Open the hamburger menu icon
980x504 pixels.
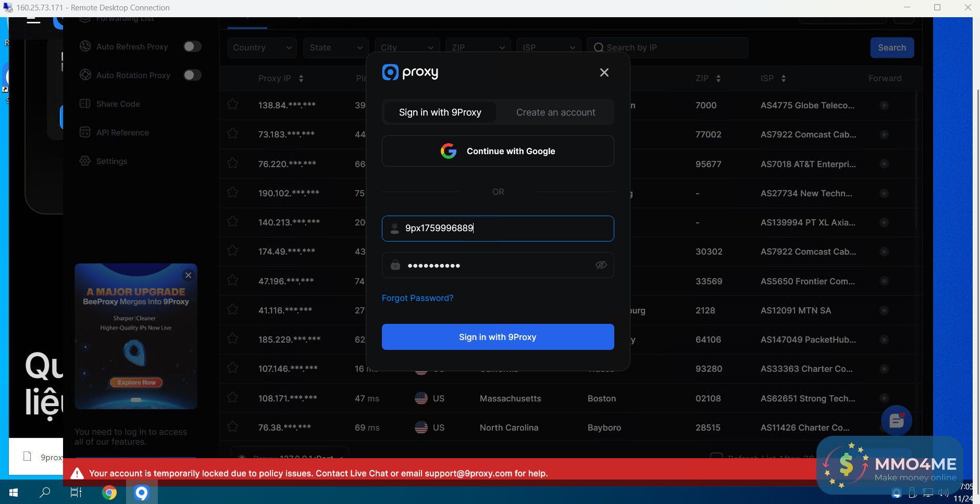click(34, 20)
